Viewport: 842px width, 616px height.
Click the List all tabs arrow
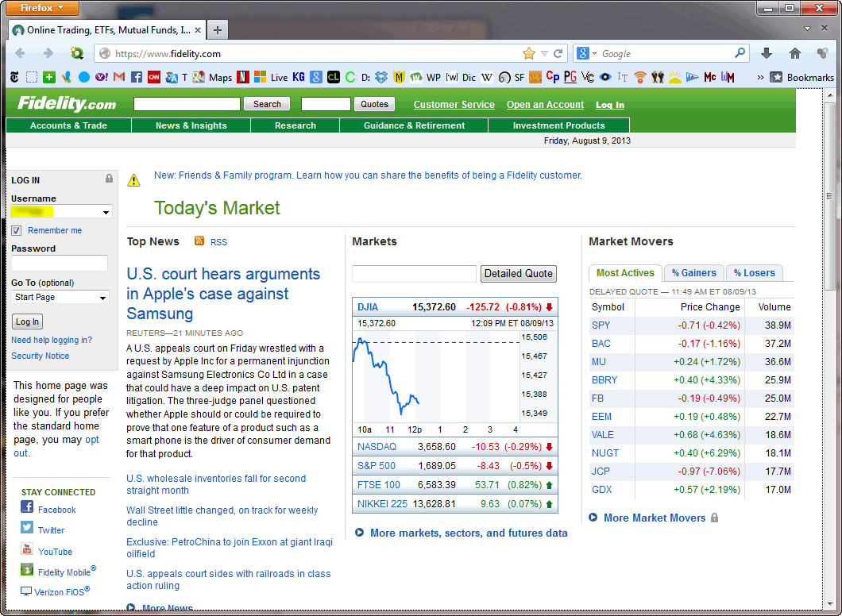(x=807, y=29)
